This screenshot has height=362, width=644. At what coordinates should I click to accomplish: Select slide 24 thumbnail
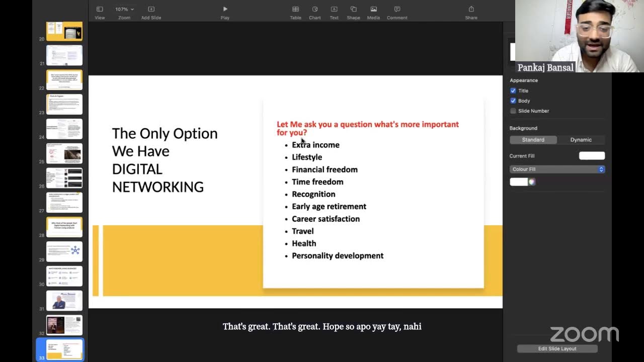64,129
